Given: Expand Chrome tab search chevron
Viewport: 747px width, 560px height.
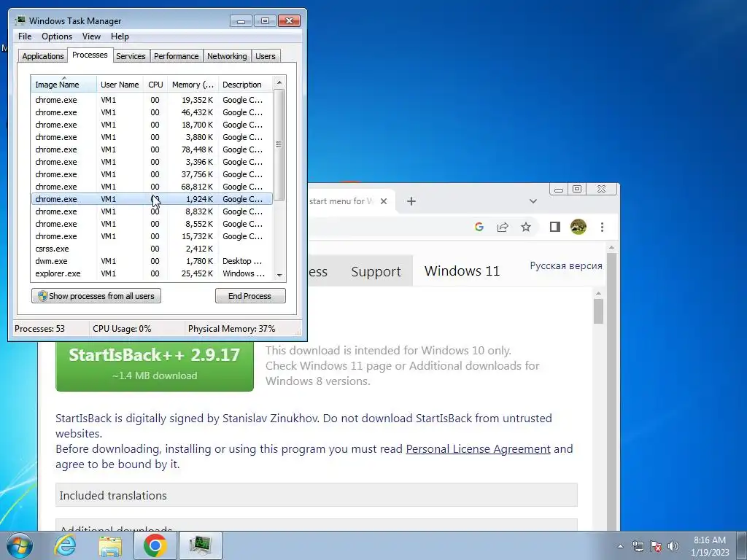Looking at the screenshot, I should click(x=533, y=201).
